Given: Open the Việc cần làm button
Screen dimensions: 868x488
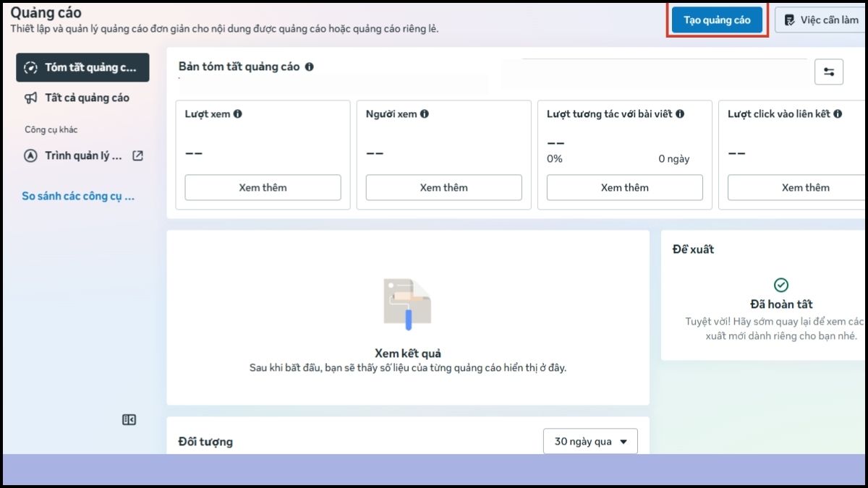Looking at the screenshot, I should tap(822, 20).
